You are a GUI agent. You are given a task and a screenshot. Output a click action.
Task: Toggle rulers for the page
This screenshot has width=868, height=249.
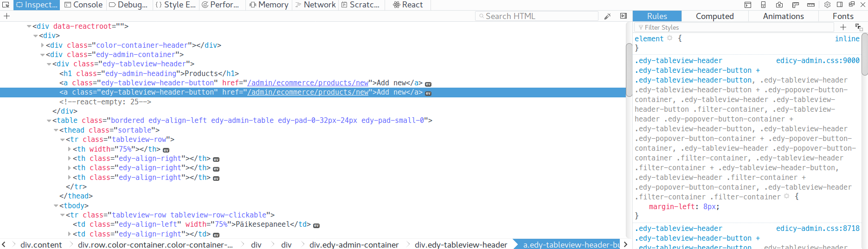pos(795,5)
